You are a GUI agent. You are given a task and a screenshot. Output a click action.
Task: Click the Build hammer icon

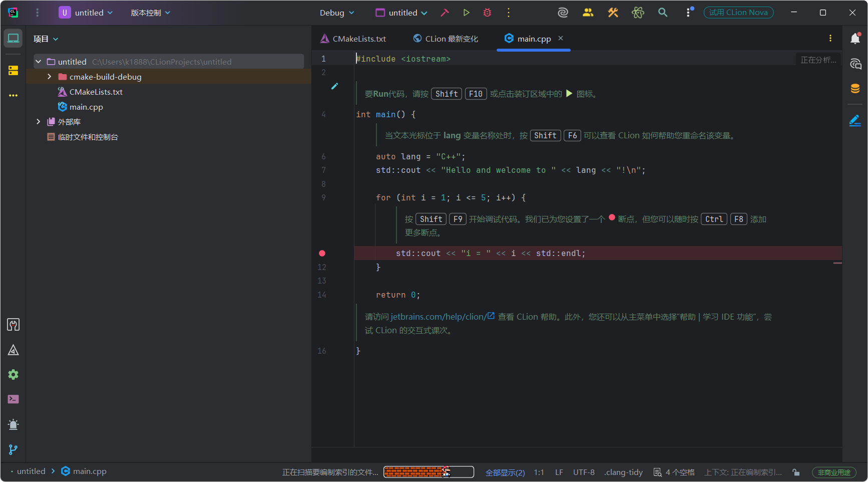tap(445, 13)
